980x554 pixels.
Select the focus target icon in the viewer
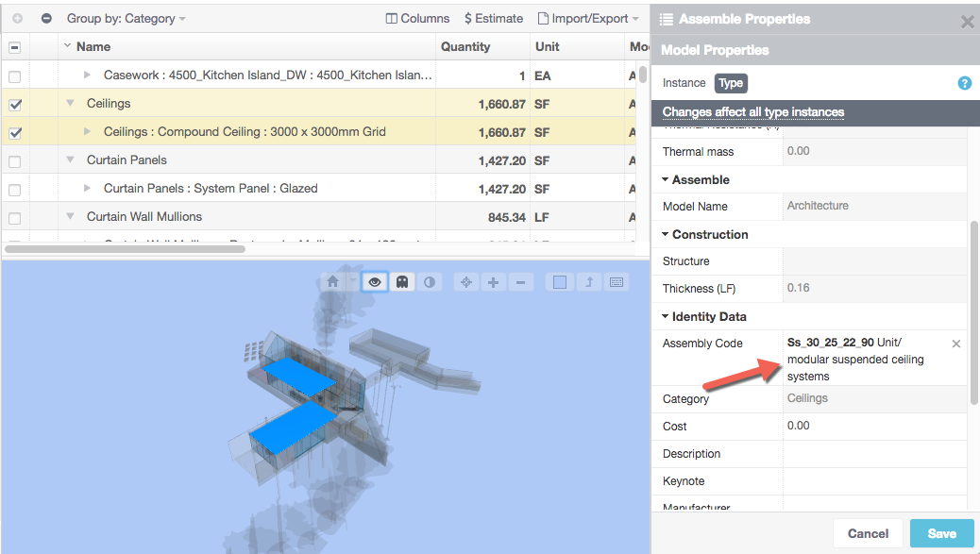[x=465, y=281]
